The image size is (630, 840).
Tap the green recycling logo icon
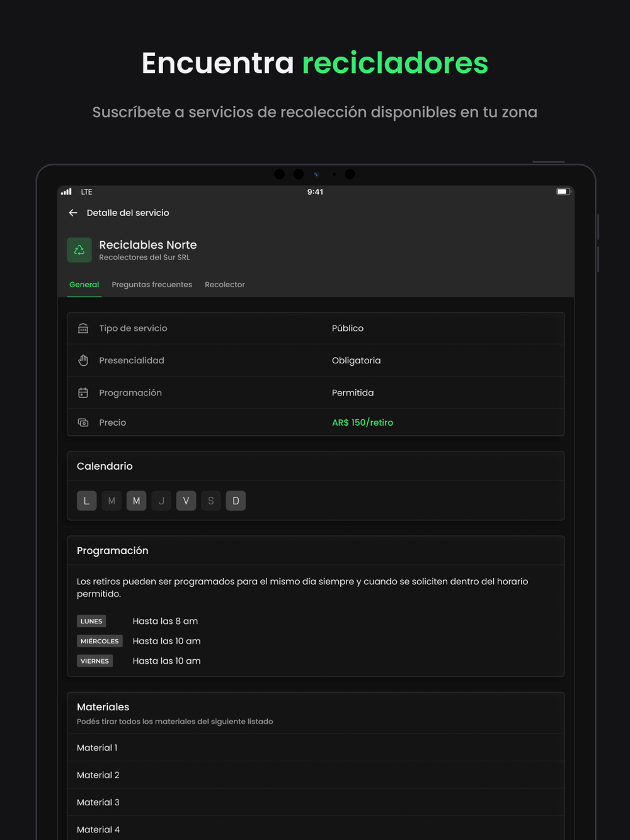click(79, 250)
